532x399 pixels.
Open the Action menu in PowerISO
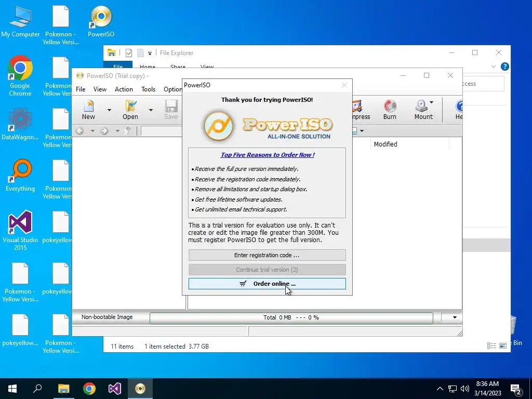pos(124,89)
